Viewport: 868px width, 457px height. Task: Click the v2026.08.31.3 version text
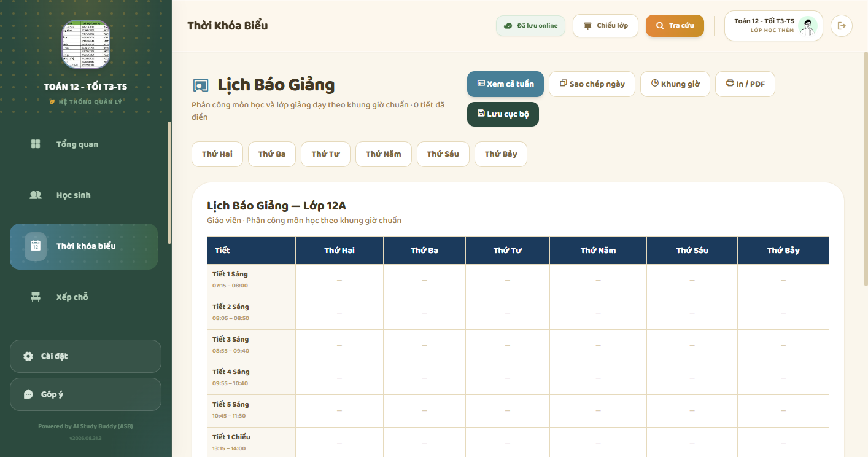click(85, 438)
